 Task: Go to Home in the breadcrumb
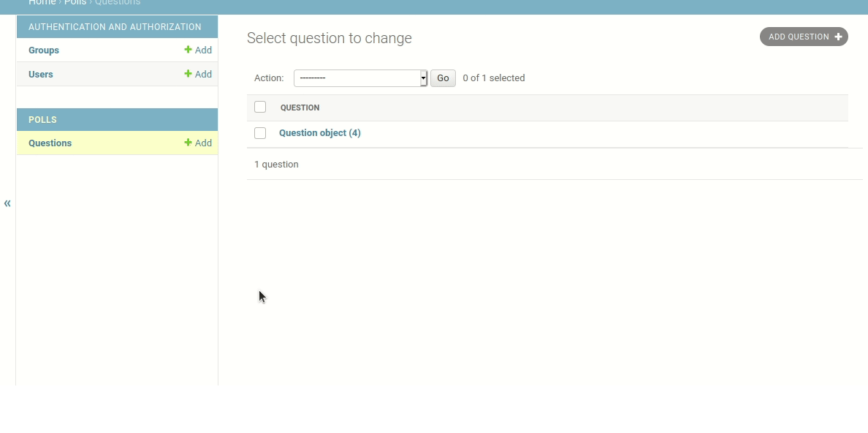coord(42,3)
